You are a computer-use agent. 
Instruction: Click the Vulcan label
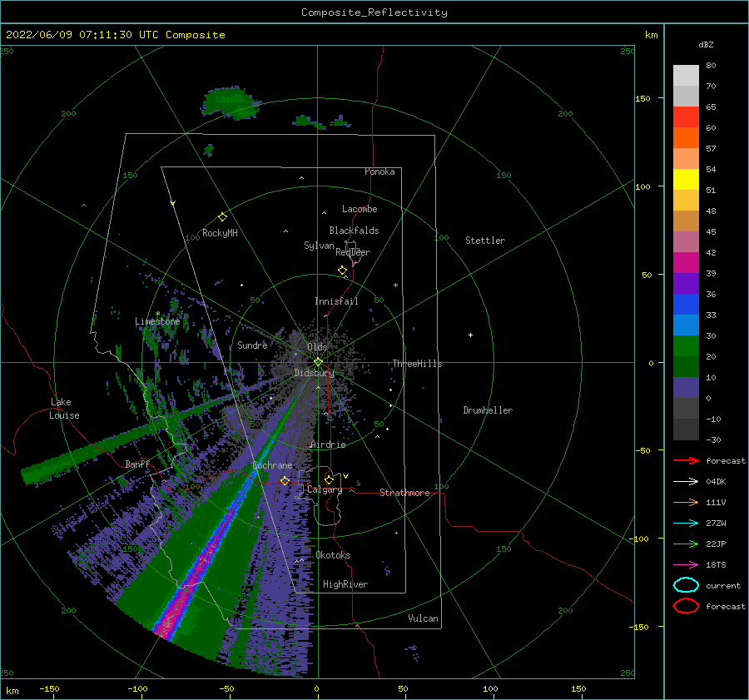(423, 618)
